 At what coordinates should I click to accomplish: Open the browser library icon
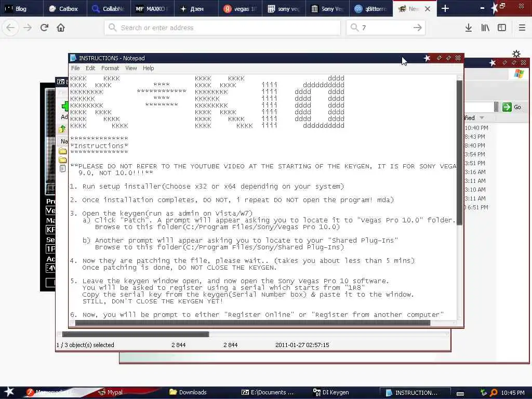[485, 28]
